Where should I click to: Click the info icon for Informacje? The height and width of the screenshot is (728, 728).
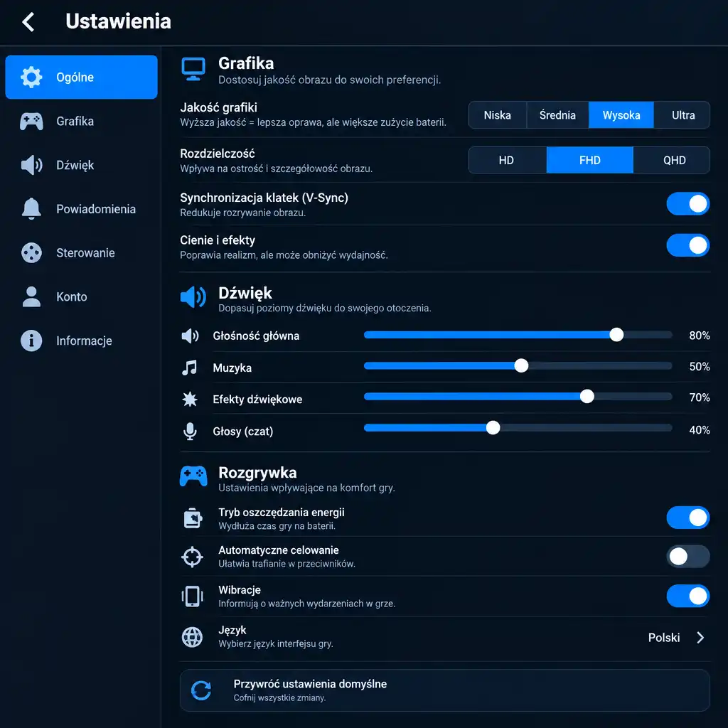click(31, 341)
